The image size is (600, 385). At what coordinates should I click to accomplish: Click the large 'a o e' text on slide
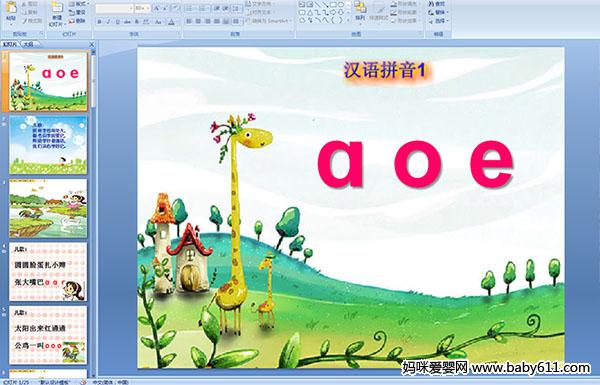(416, 164)
